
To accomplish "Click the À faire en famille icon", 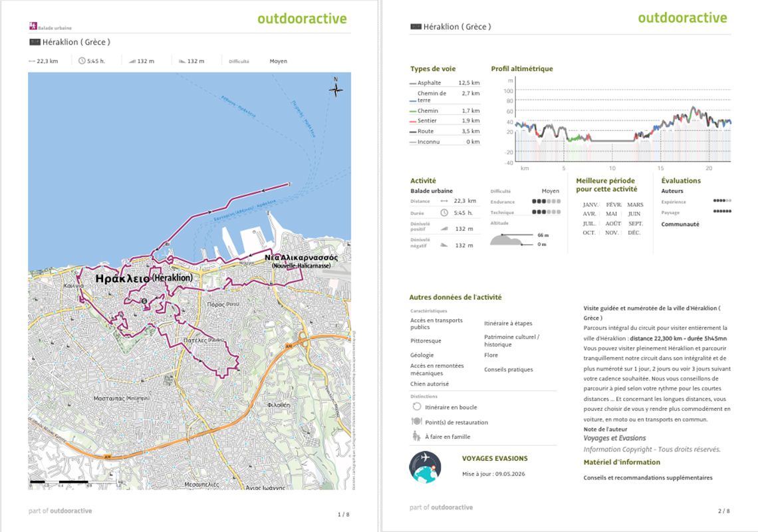I will point(416,436).
